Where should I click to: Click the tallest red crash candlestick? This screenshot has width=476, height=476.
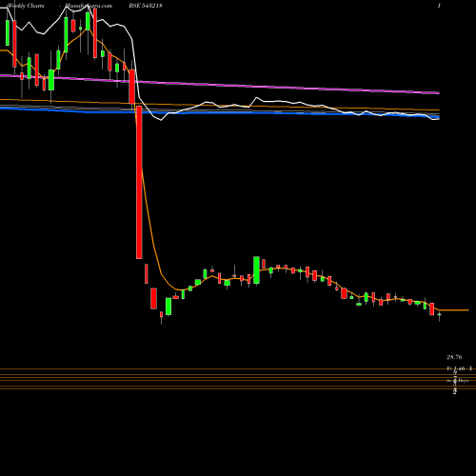[x=139, y=183]
